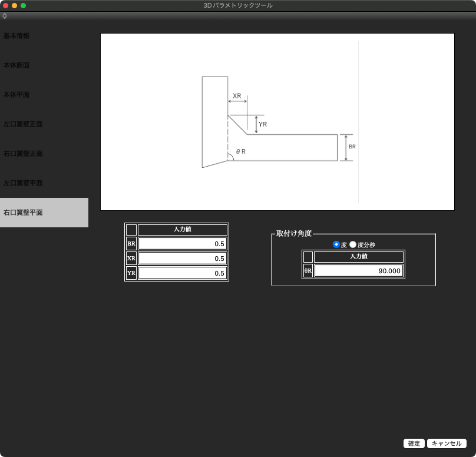Switch to the 左口翼壁平面 tab

(23, 183)
